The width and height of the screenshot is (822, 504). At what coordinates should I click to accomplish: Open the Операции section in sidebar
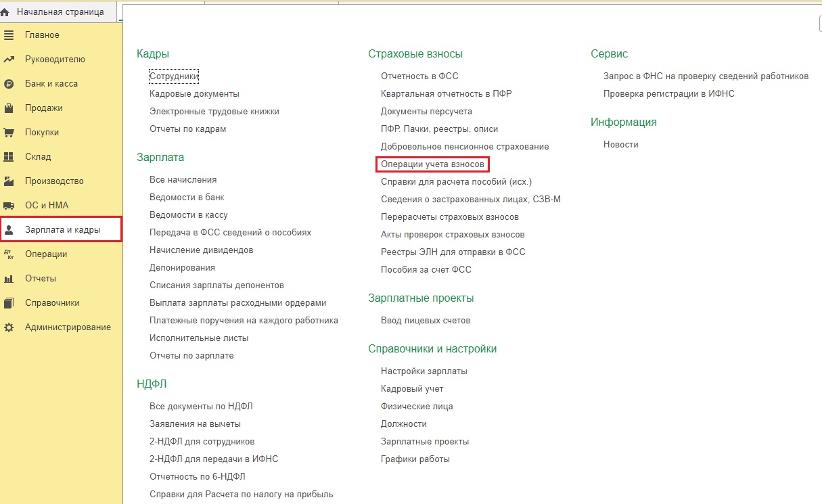tap(46, 254)
